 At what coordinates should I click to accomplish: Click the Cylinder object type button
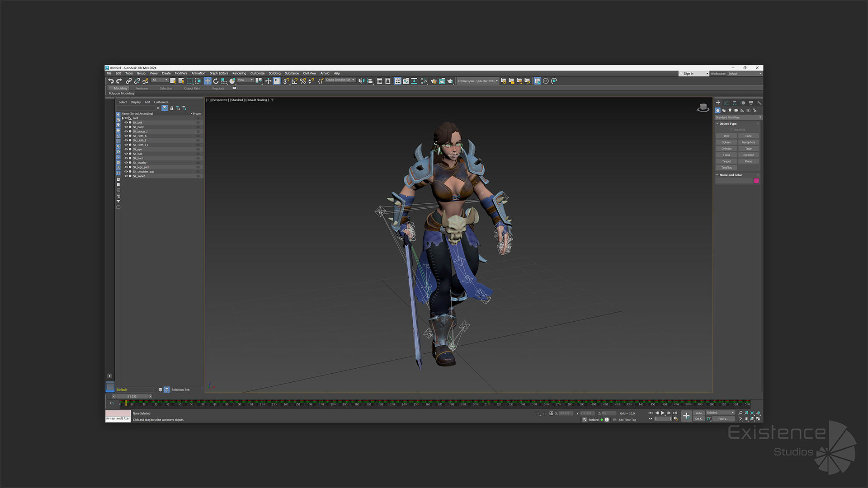726,149
